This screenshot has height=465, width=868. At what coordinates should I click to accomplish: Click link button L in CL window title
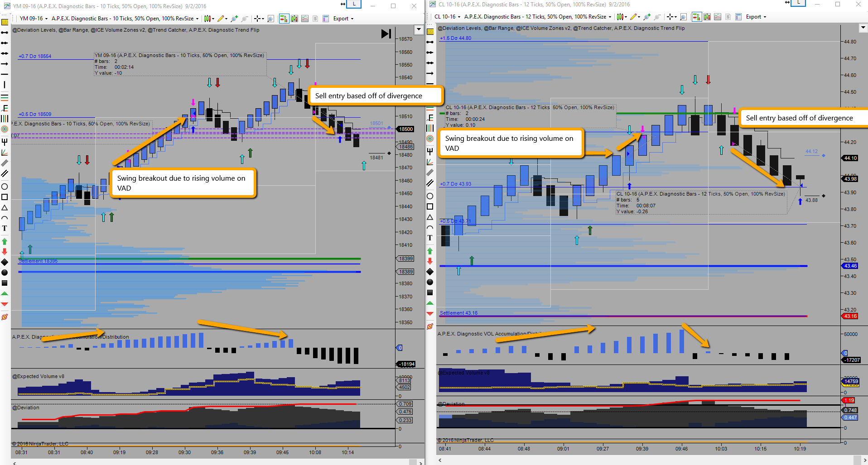798,3
